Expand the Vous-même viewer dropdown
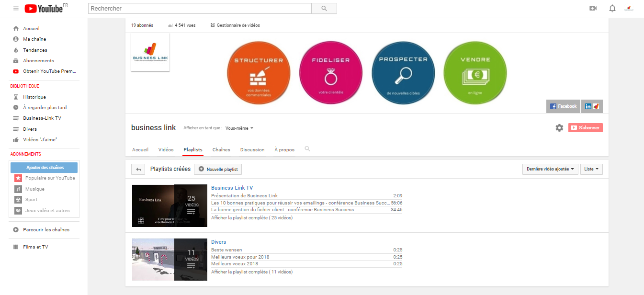 (x=239, y=128)
